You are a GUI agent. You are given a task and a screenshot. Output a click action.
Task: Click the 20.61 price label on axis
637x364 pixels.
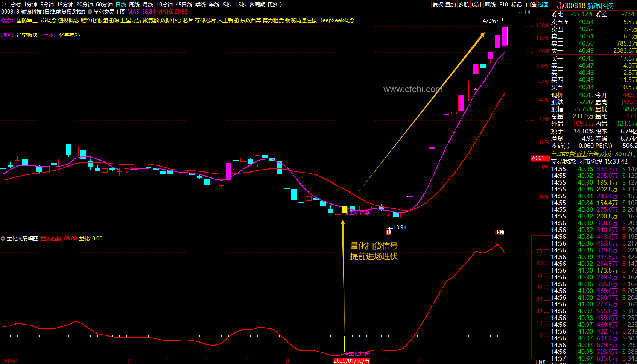(540, 158)
